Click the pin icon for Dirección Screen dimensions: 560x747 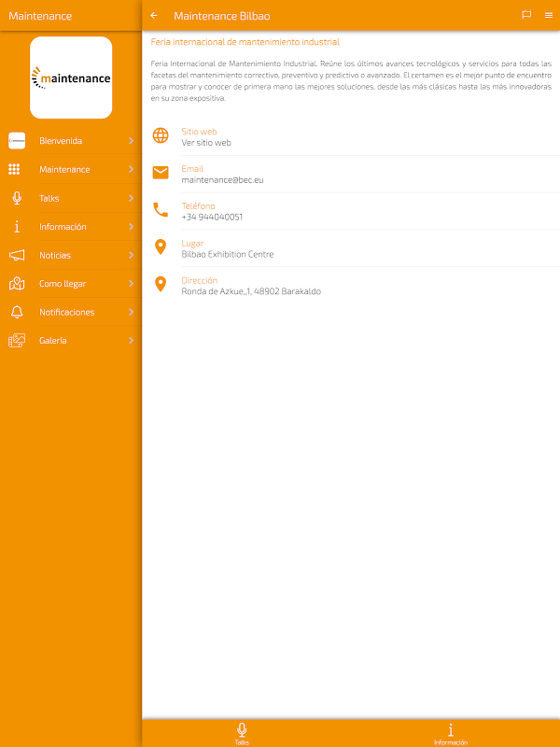[x=161, y=284]
